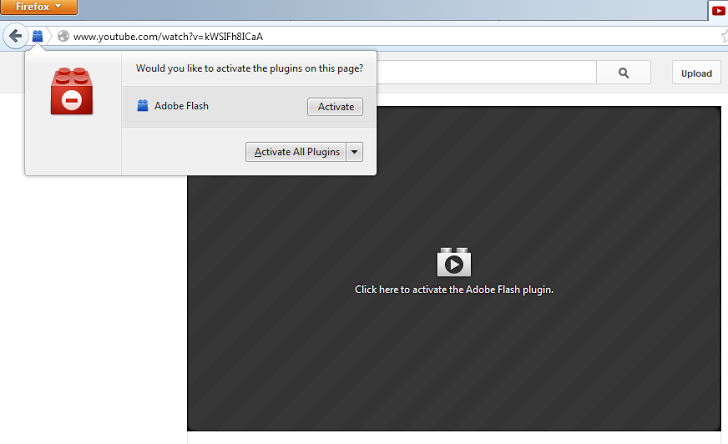Click the small blue Adobe Flash icon
Image resolution: width=728 pixels, height=444 pixels.
[143, 106]
